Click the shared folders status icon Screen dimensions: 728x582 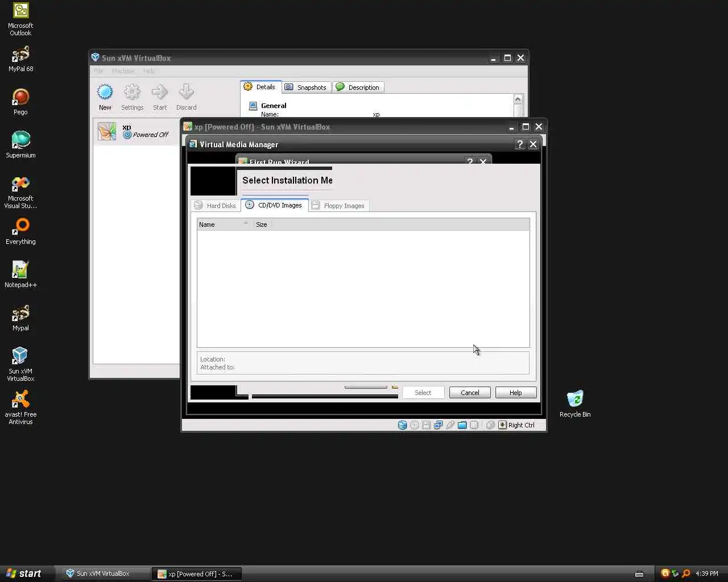(462, 425)
